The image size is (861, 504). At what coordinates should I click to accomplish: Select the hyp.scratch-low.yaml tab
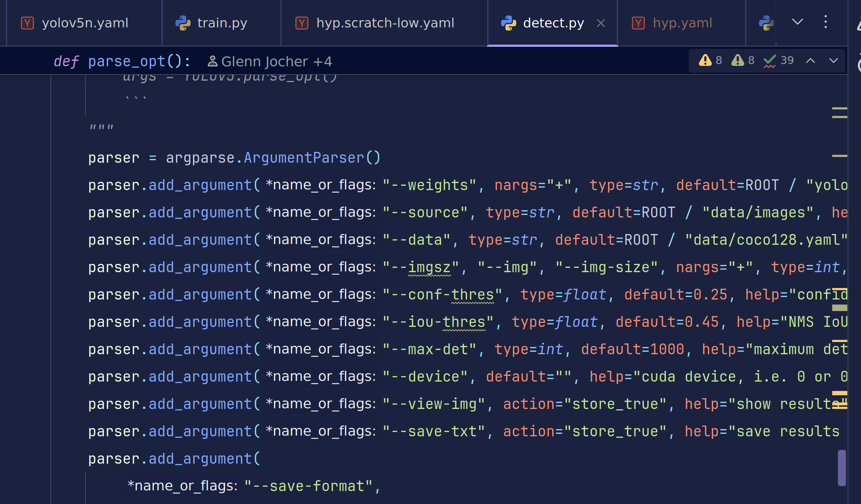[x=385, y=23]
